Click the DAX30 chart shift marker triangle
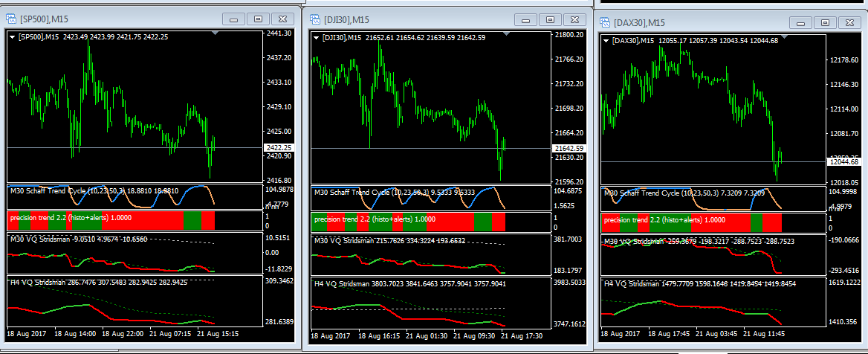The height and width of the screenshot is (354, 868). point(784,37)
